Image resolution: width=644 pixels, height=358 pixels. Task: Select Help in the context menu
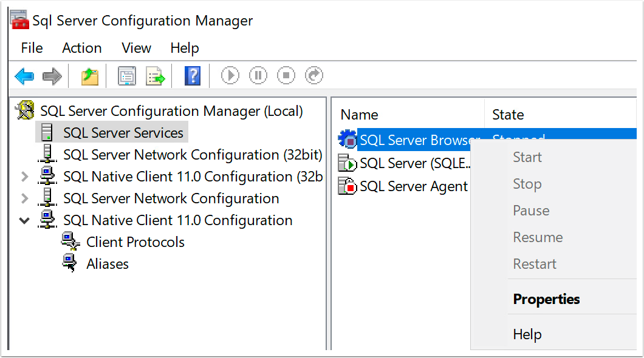527,334
